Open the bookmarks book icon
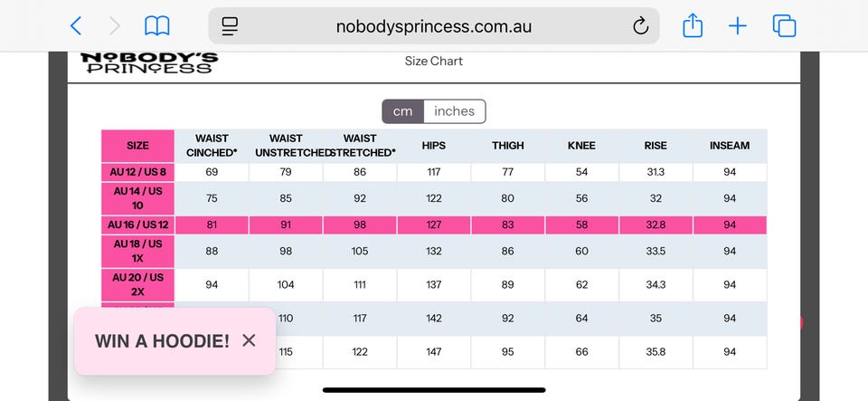 (x=157, y=26)
